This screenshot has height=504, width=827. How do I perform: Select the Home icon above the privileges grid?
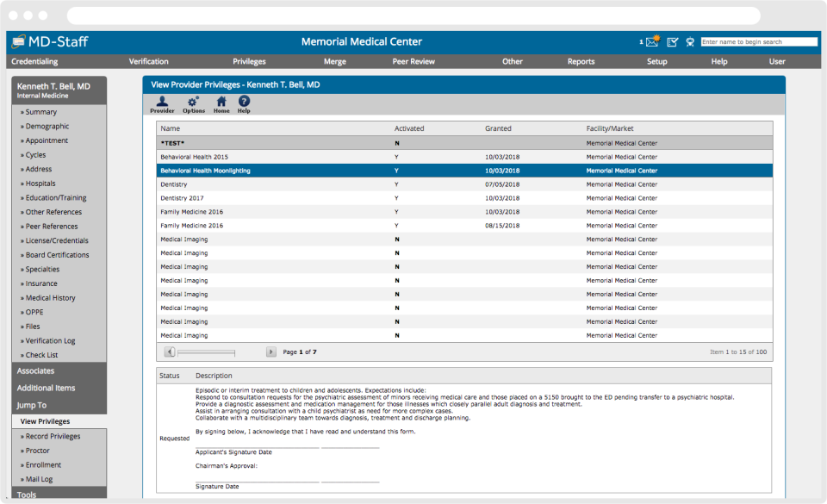pyautogui.click(x=221, y=103)
